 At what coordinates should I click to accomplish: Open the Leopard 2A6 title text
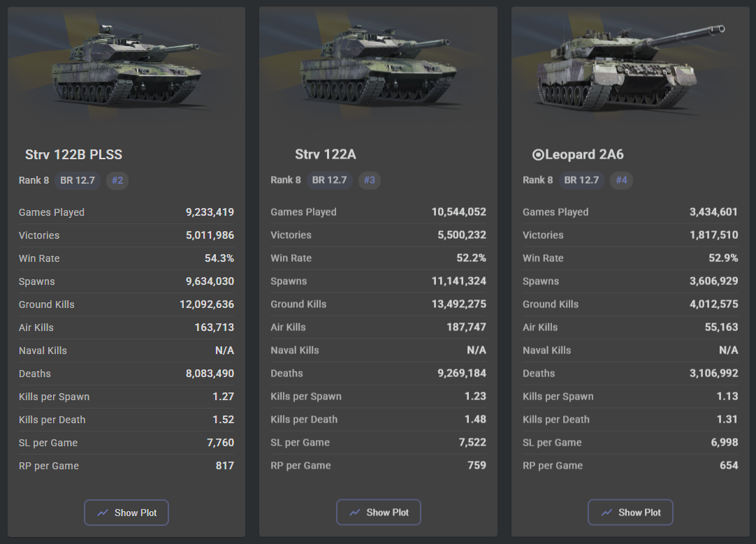[x=584, y=155]
